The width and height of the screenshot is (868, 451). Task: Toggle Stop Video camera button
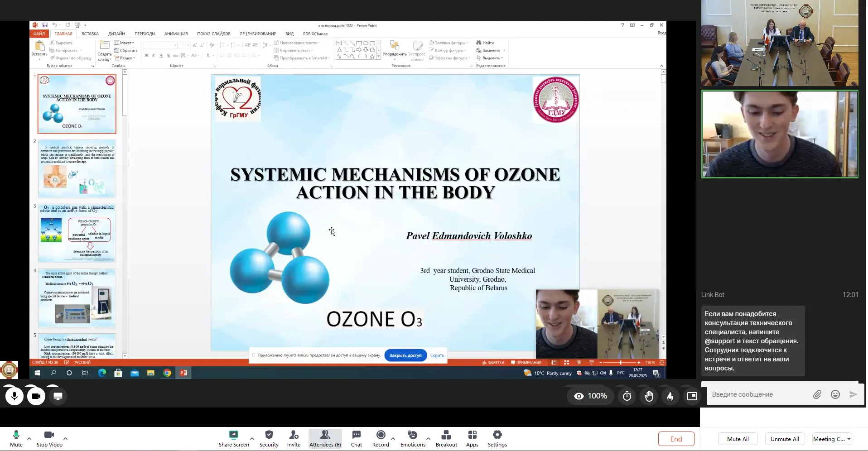point(49,438)
